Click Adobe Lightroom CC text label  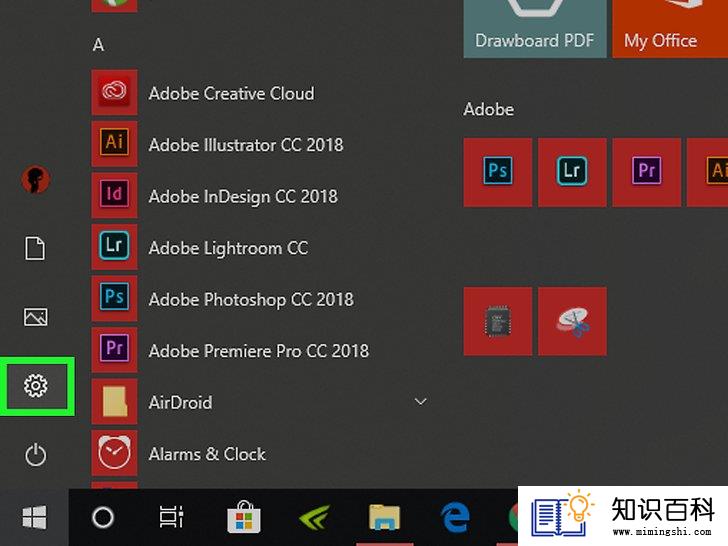(x=228, y=248)
